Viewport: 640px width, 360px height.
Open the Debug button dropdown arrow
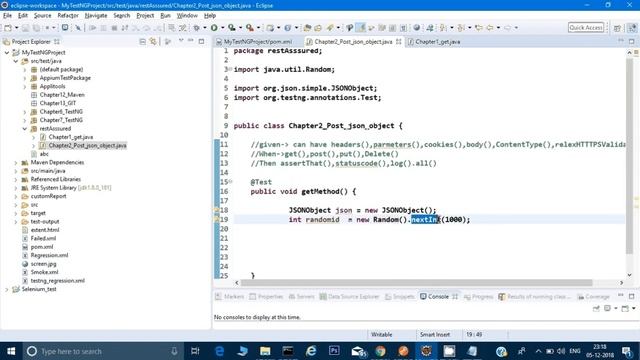click(204, 28)
